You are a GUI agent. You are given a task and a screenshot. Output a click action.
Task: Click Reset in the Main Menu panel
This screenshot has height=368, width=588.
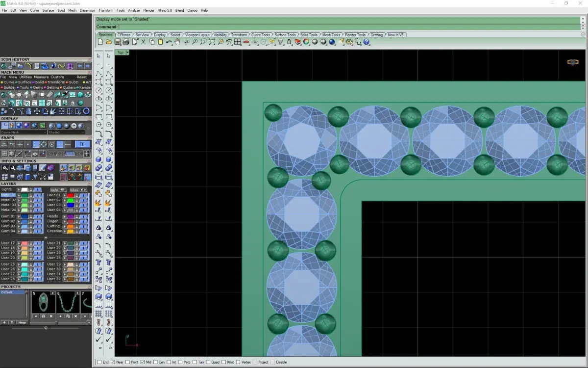82,77
